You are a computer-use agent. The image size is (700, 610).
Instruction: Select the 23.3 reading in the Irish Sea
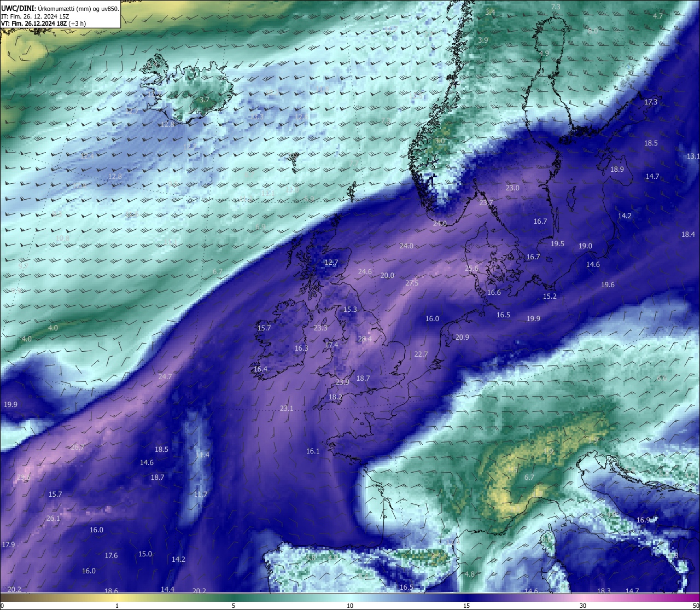tap(320, 328)
